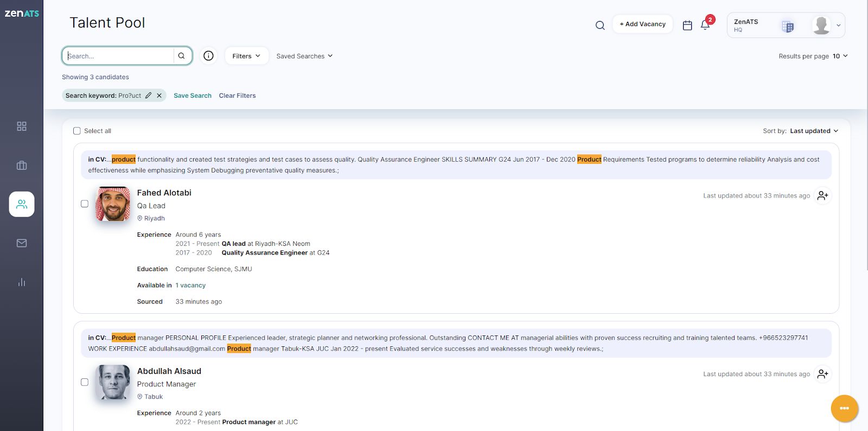
Task: Open the calendar icon in header
Action: (x=687, y=25)
